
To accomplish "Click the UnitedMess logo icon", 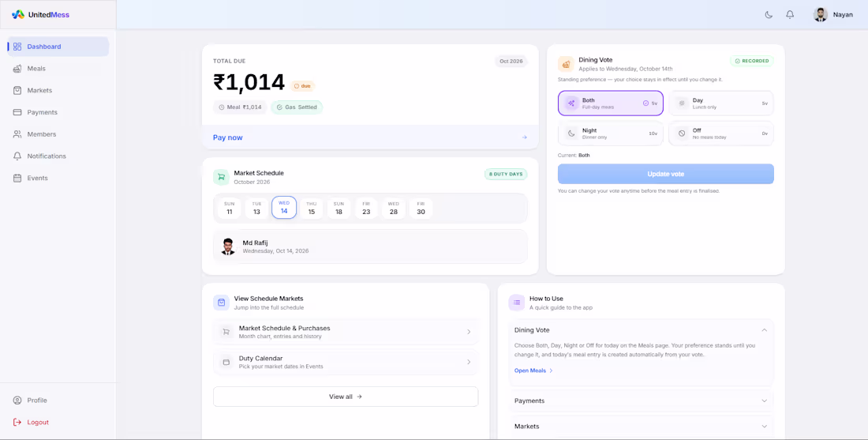I will (18, 15).
